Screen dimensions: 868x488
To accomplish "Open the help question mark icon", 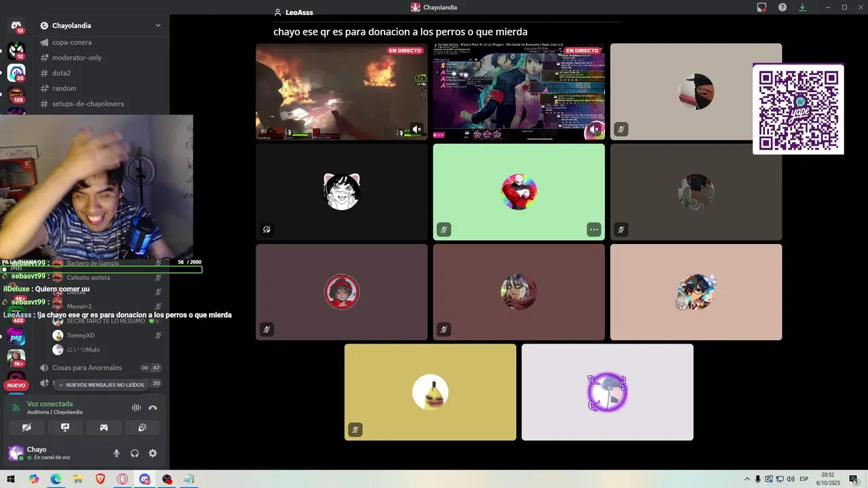I will point(783,7).
